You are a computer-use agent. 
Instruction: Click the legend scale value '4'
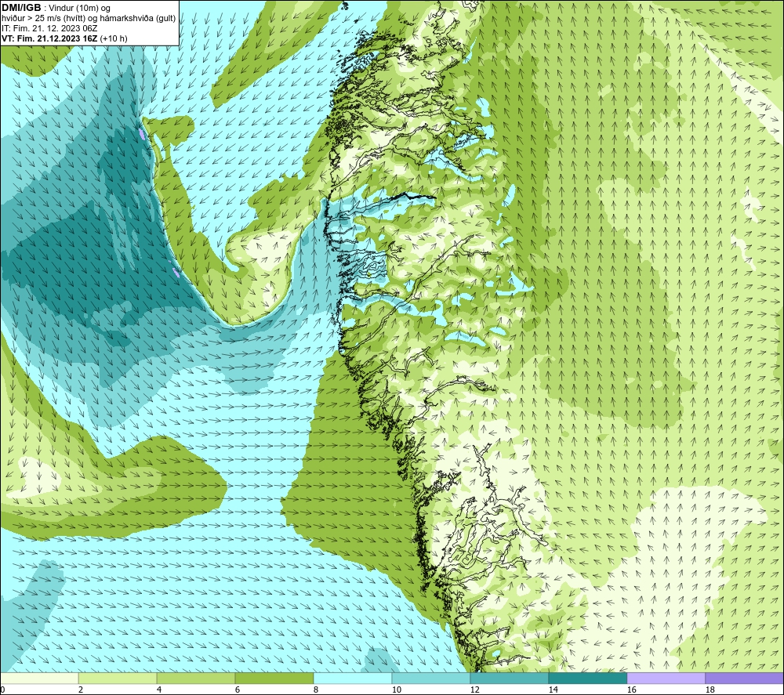pos(159,690)
